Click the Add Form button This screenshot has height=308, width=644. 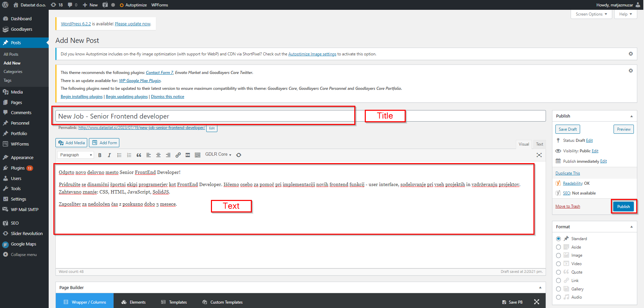click(104, 143)
